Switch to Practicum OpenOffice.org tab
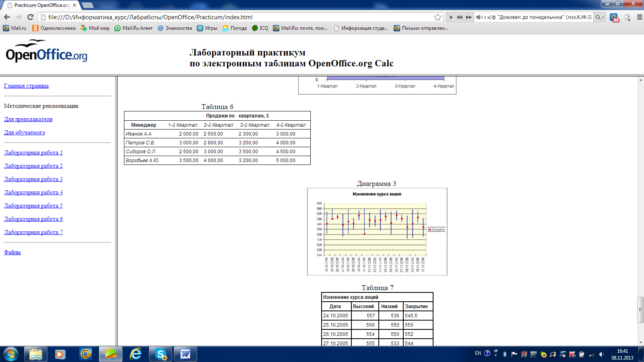The width and height of the screenshot is (644, 362). point(42,5)
